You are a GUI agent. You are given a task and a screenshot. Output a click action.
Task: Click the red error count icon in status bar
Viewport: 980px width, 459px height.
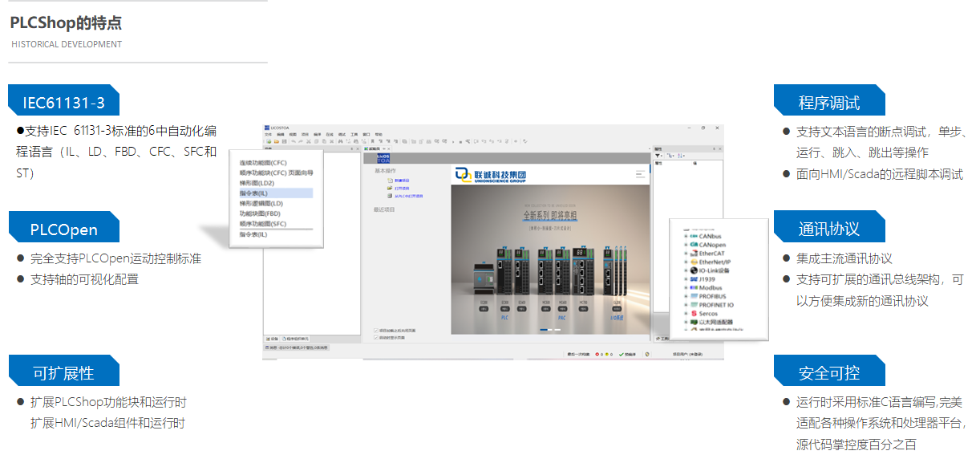597,353
